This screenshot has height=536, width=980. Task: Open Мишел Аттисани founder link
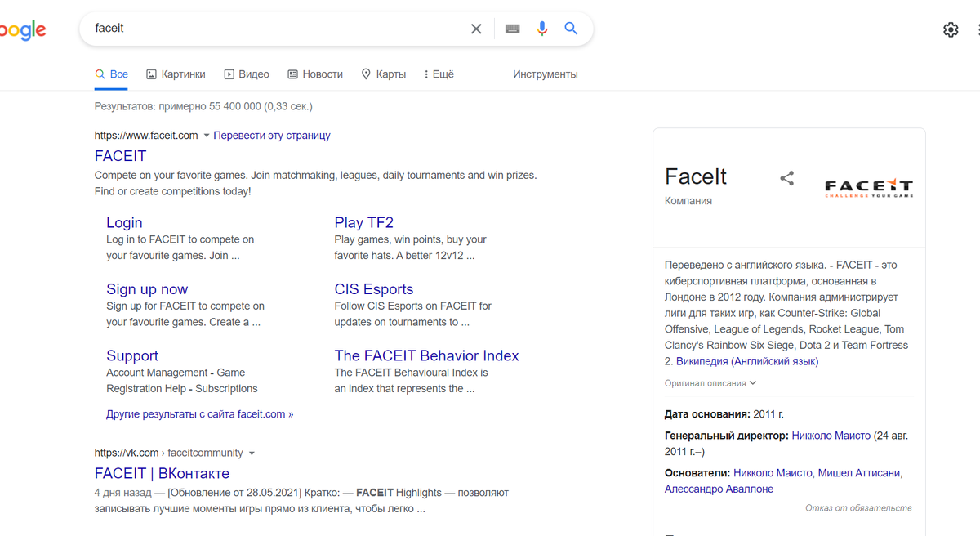859,473
